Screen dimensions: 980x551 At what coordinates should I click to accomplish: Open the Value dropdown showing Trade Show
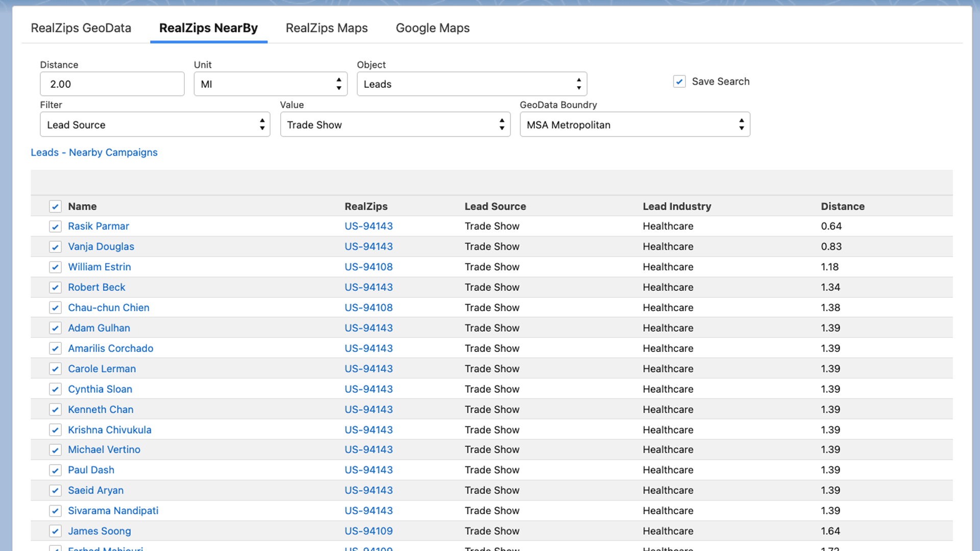pyautogui.click(x=395, y=124)
